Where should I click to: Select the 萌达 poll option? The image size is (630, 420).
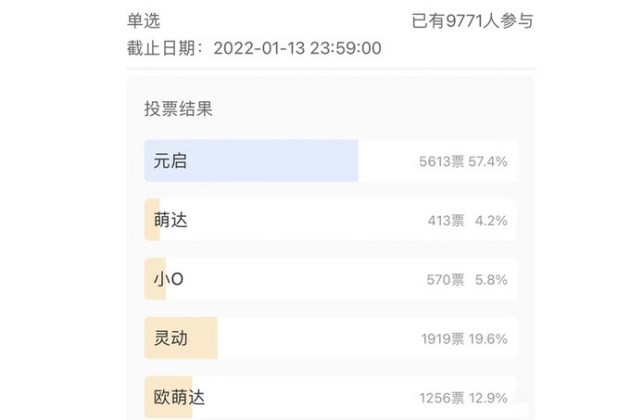click(330, 220)
